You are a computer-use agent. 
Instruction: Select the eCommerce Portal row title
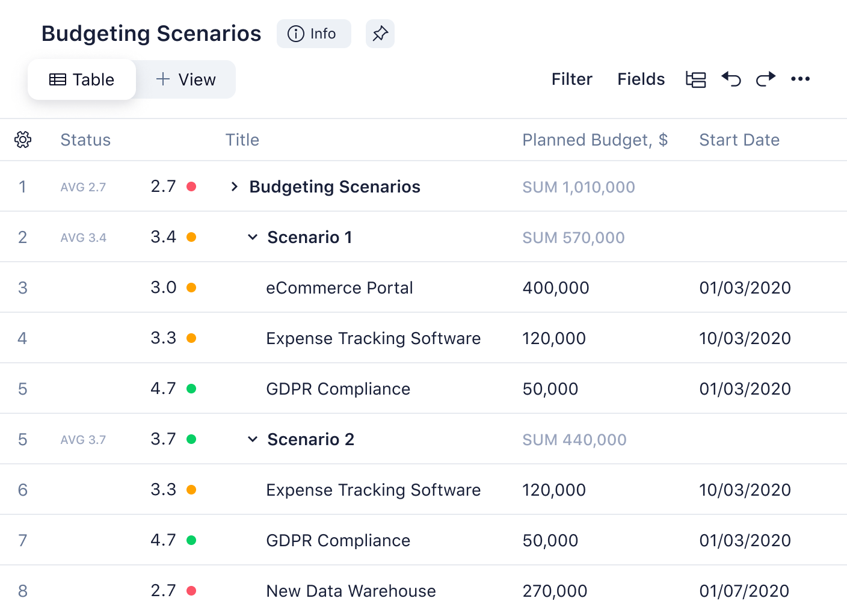[x=339, y=288]
